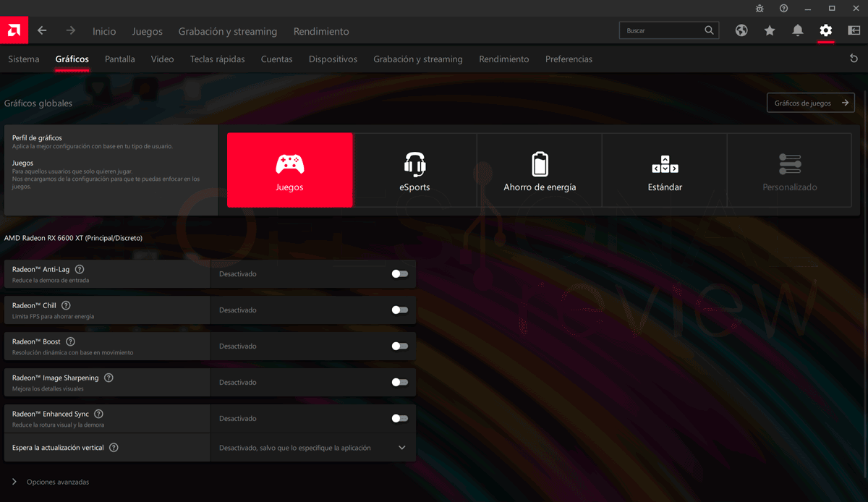Open Grabación y streaming in top navigation
Image resolution: width=868 pixels, height=502 pixels.
tap(228, 31)
